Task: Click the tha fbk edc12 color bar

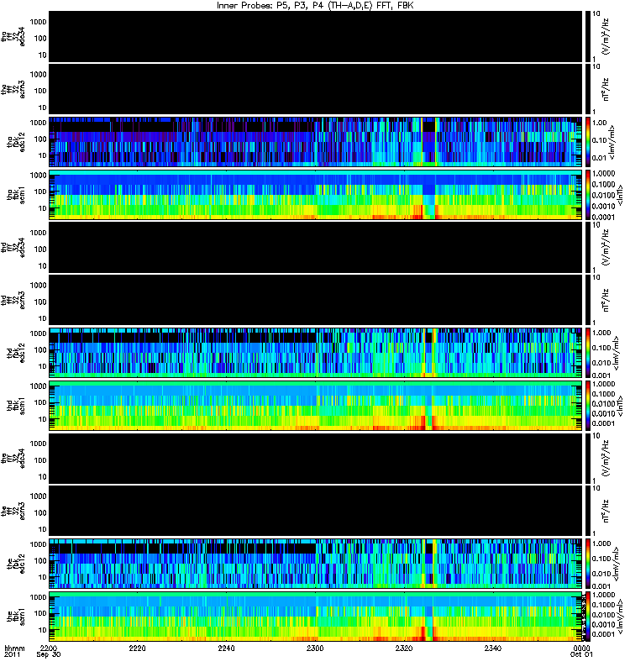Action: pos(587,141)
